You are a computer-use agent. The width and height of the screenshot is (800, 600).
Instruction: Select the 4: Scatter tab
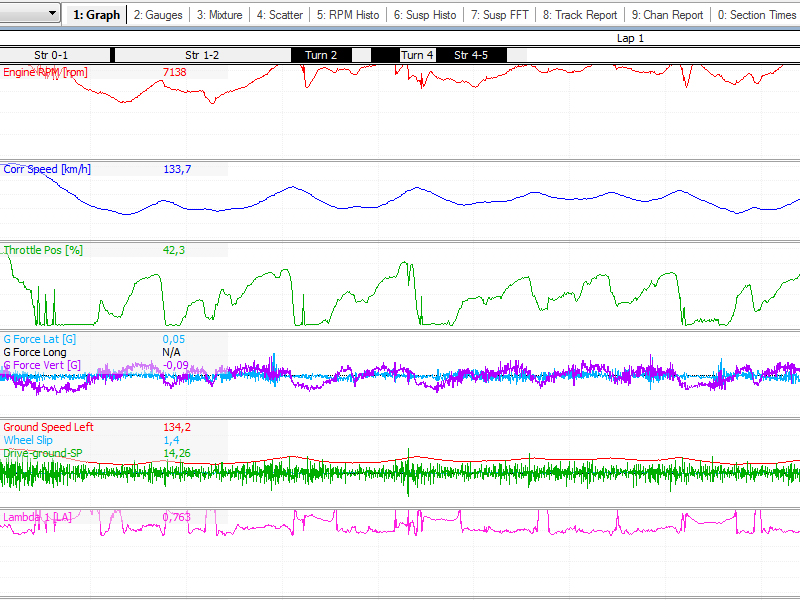[279, 15]
